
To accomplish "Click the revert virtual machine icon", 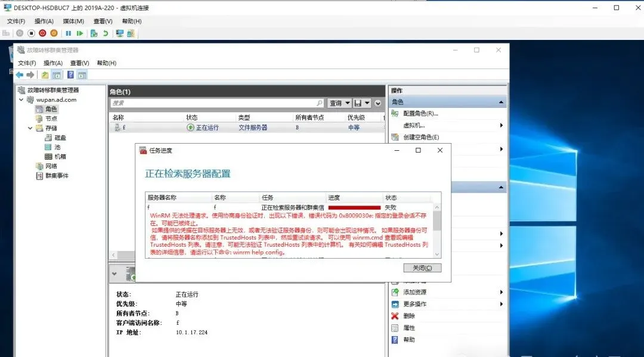I will tap(106, 33).
